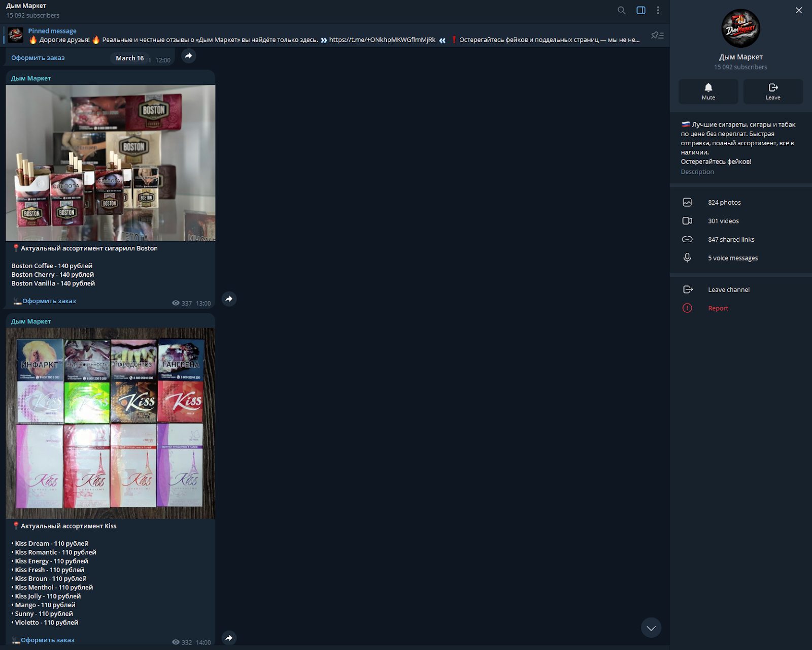Open channel search magnifier icon

[621, 10]
